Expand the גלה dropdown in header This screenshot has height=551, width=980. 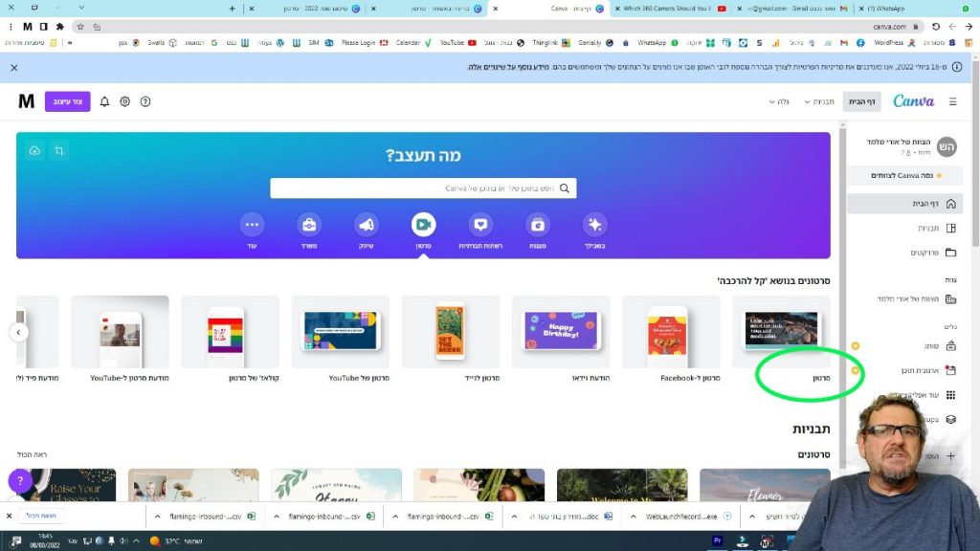click(779, 101)
